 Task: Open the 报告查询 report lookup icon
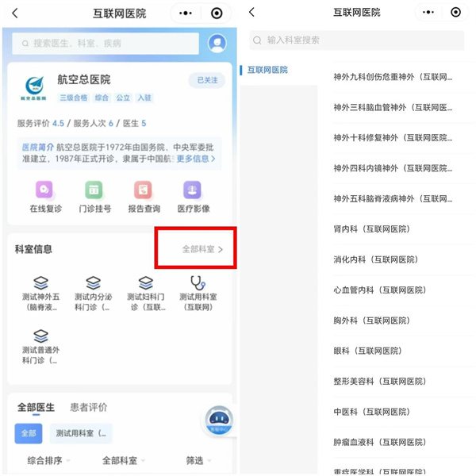coord(144,190)
